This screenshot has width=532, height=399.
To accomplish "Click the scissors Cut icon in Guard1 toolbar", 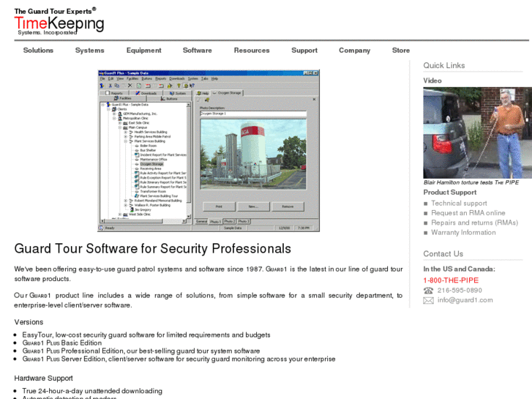I will click(110, 86).
